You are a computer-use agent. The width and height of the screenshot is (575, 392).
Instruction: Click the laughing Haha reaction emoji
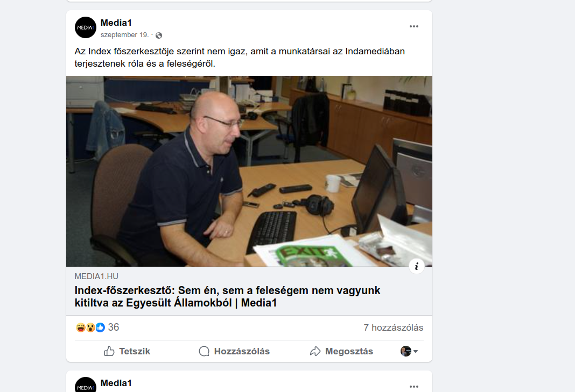81,327
